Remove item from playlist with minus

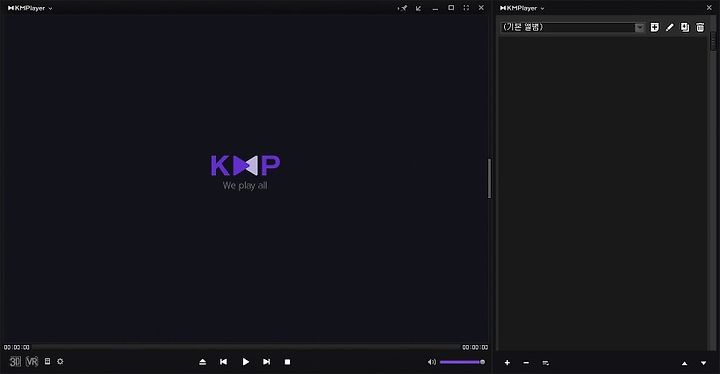(x=526, y=363)
